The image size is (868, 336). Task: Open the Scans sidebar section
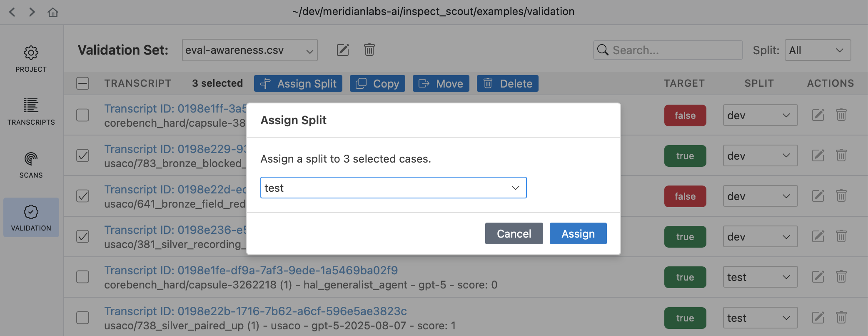[31, 165]
